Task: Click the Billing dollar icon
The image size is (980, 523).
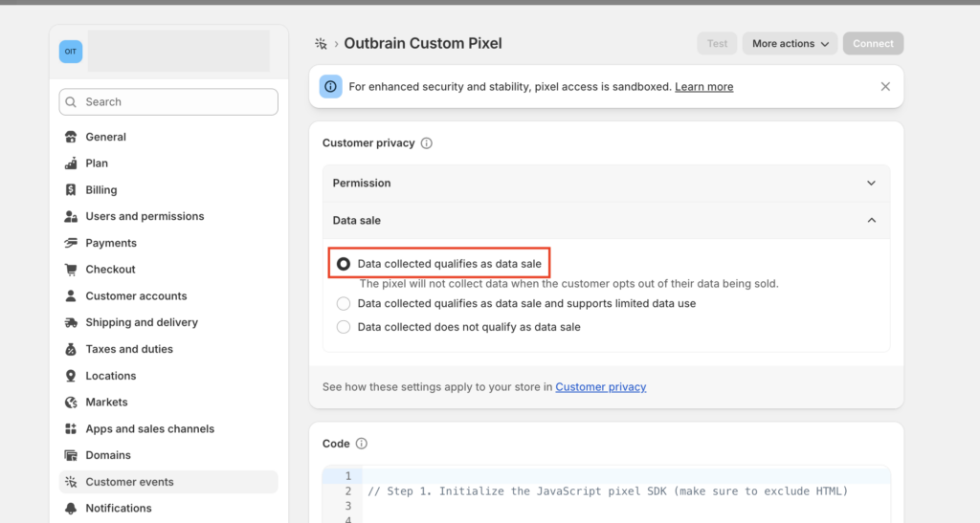Action: point(71,189)
